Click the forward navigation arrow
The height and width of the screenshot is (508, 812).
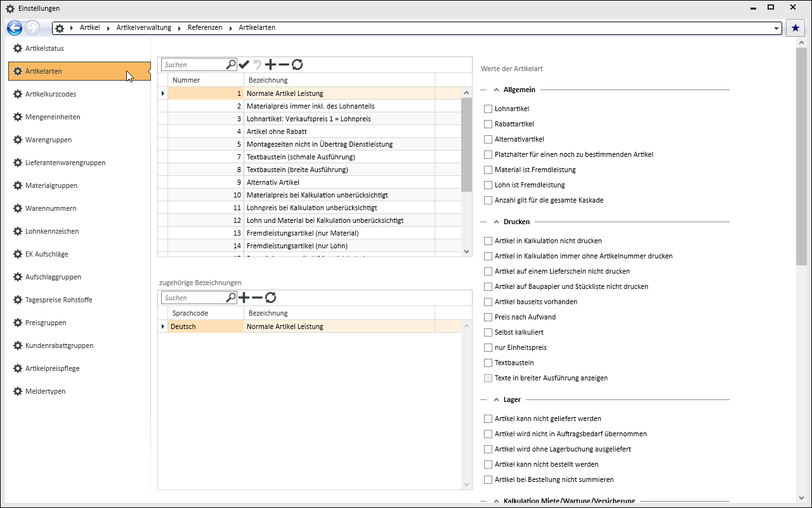[32, 28]
